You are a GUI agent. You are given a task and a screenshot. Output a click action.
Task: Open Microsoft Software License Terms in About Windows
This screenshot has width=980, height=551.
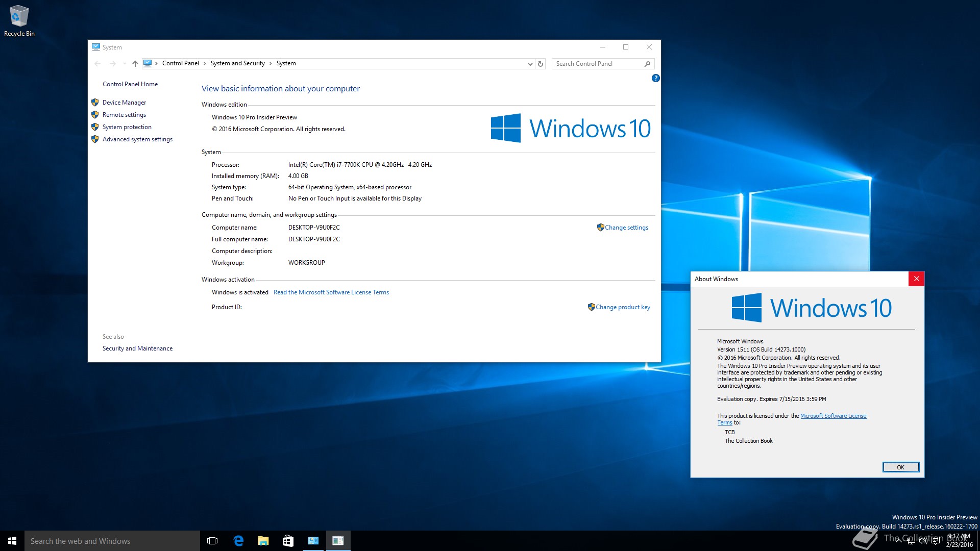(x=833, y=416)
